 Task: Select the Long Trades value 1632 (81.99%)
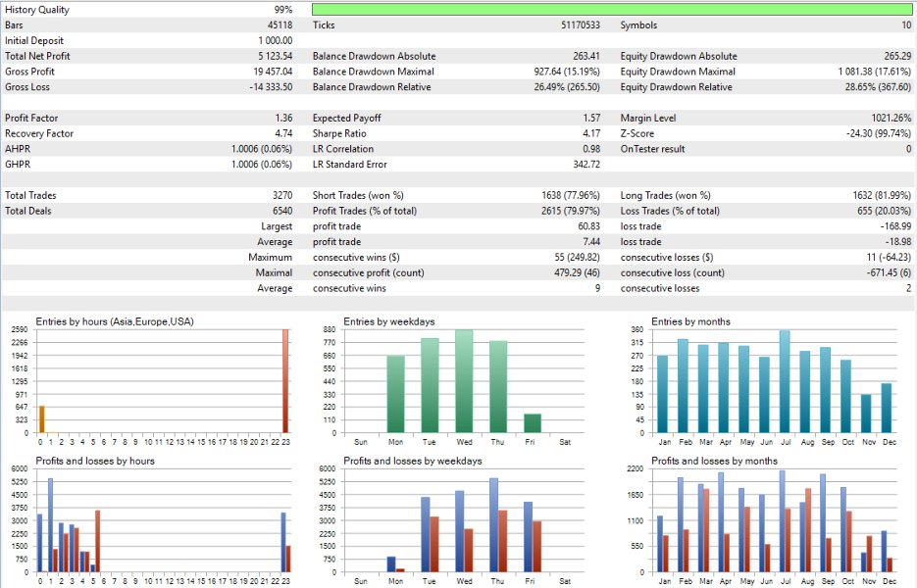882,195
